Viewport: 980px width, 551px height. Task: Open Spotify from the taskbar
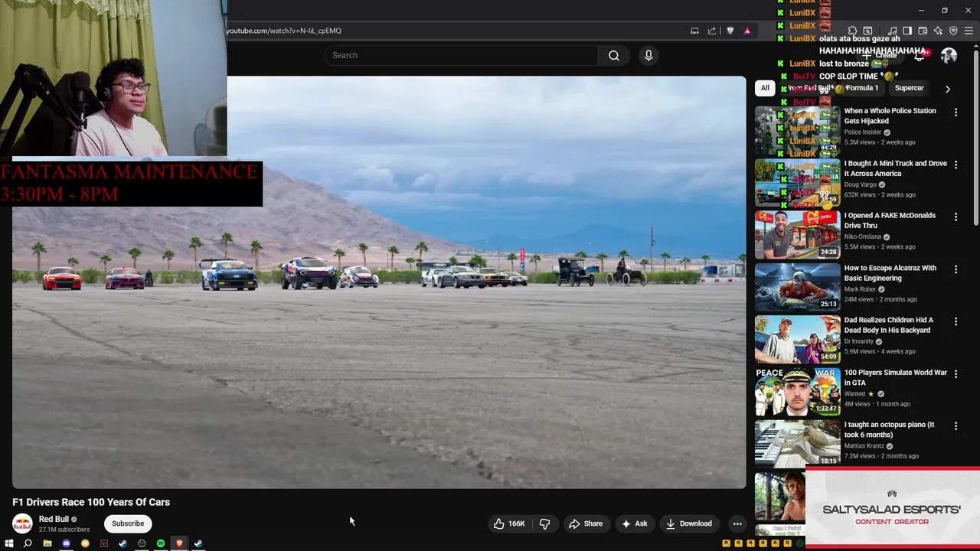coord(161,543)
